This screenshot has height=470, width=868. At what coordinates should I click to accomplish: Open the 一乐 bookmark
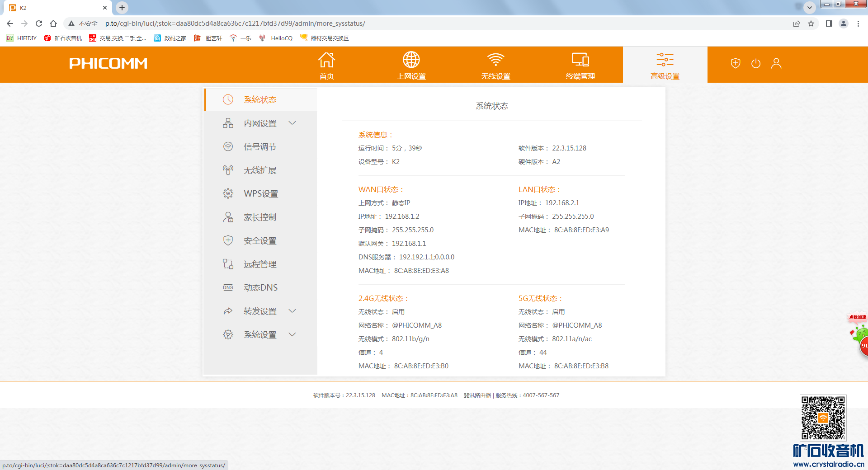tap(241, 38)
